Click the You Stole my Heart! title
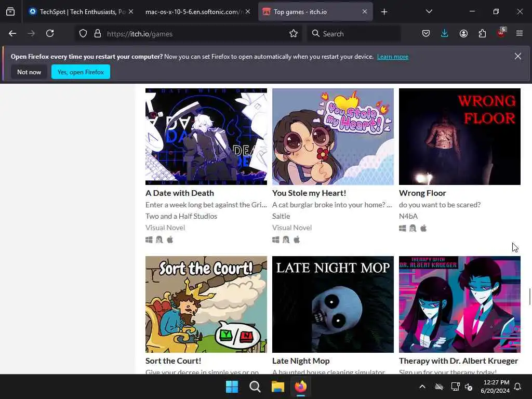532x399 pixels. (x=309, y=193)
